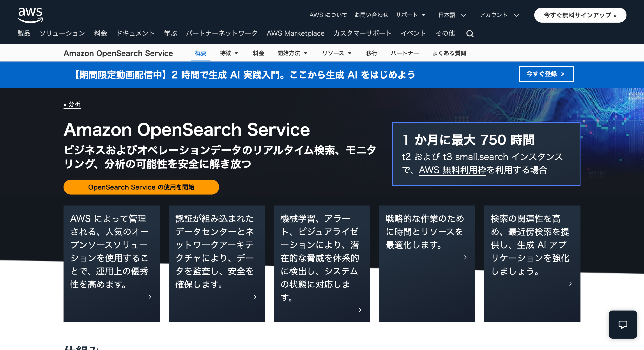Open the AWS managed open-source solution card
This screenshot has height=350, width=644.
(111, 264)
